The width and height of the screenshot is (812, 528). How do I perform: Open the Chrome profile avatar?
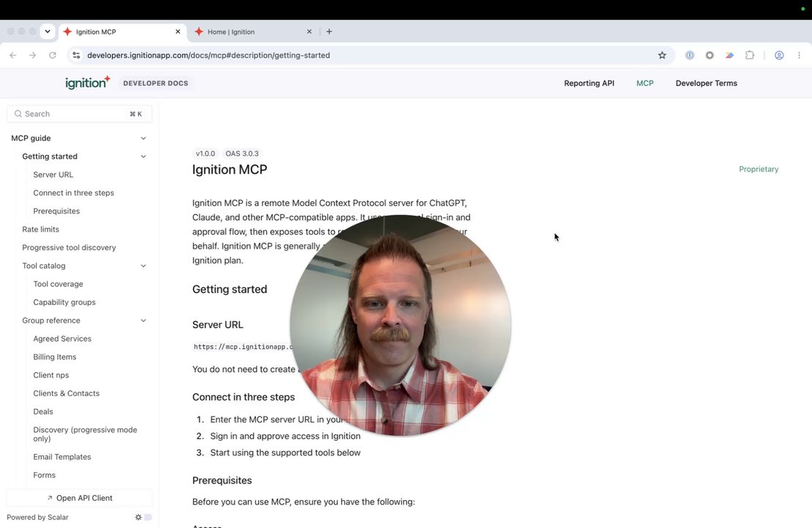[779, 56]
